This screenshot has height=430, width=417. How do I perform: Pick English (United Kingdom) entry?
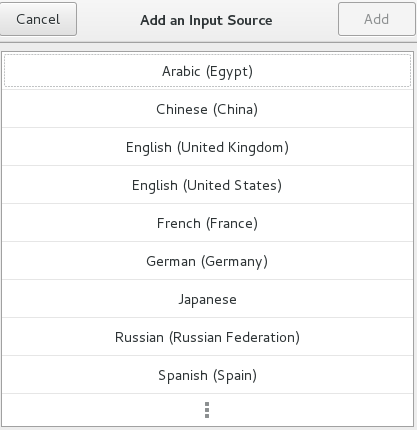[207, 147]
